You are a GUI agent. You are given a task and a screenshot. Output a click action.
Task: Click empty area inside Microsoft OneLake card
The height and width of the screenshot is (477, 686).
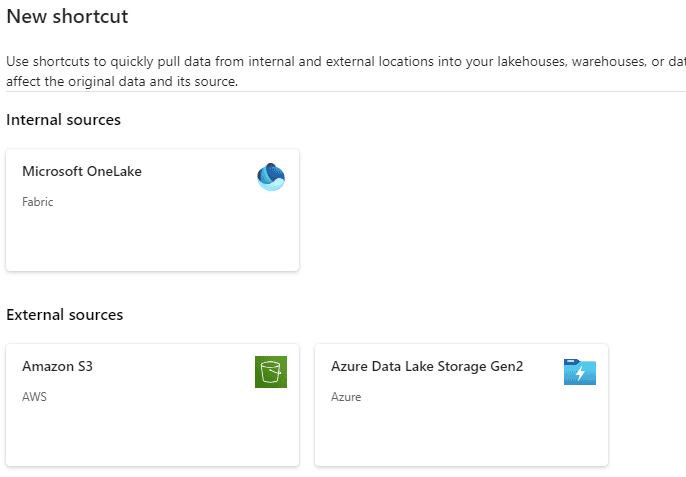pyautogui.click(x=152, y=241)
